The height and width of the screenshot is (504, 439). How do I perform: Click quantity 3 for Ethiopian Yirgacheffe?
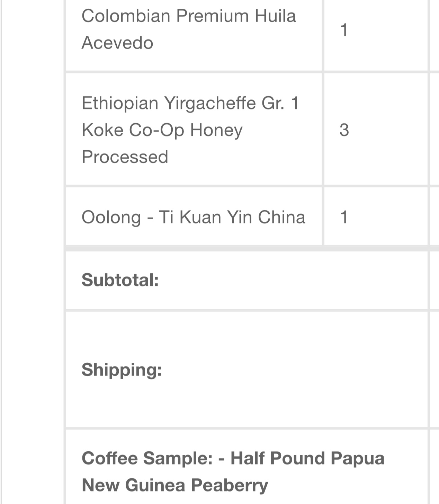point(344,130)
